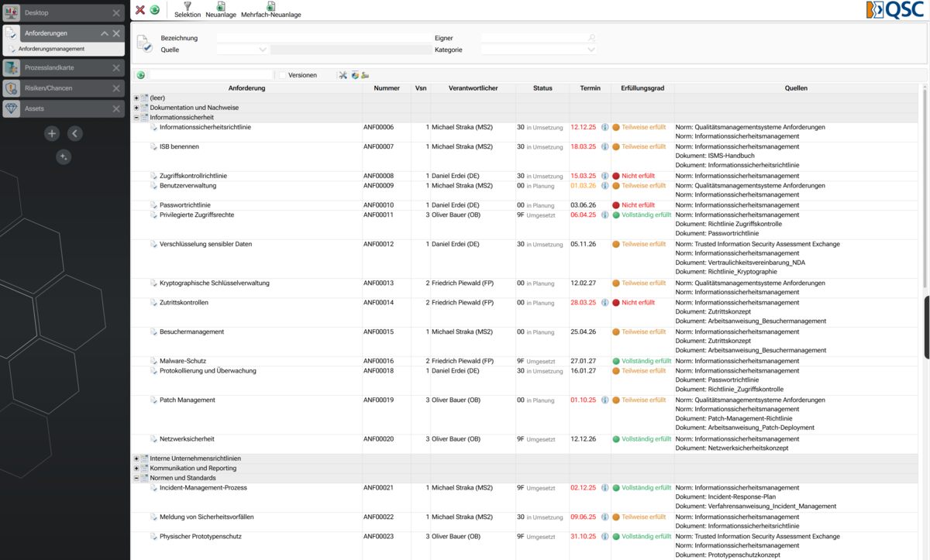Click the info icon in Benutzerverwaltung row
Viewport: 930px width, 560px height.
[x=605, y=186]
